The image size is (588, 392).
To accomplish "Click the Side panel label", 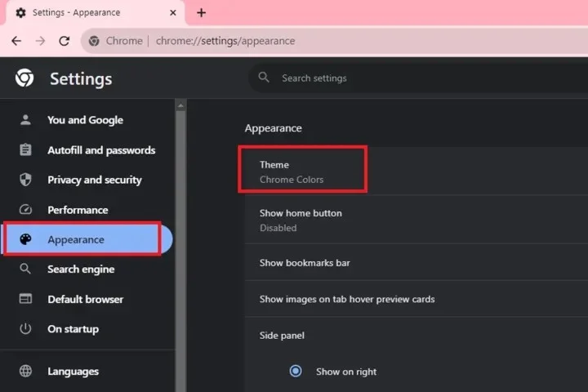I will click(282, 335).
